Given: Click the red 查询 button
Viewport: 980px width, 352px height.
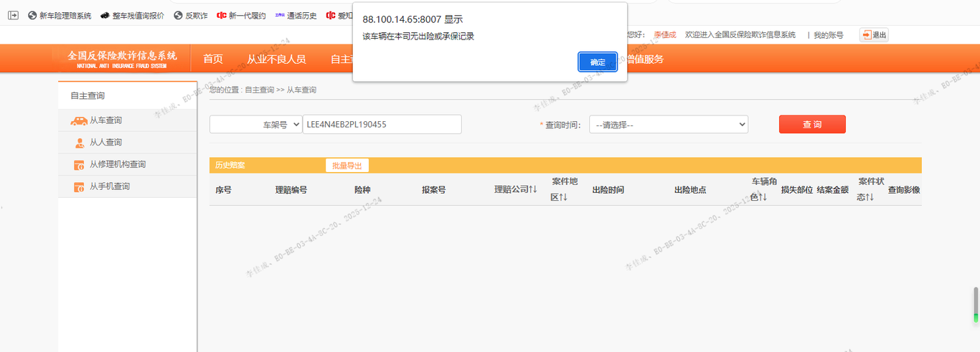Looking at the screenshot, I should pyautogui.click(x=812, y=124).
